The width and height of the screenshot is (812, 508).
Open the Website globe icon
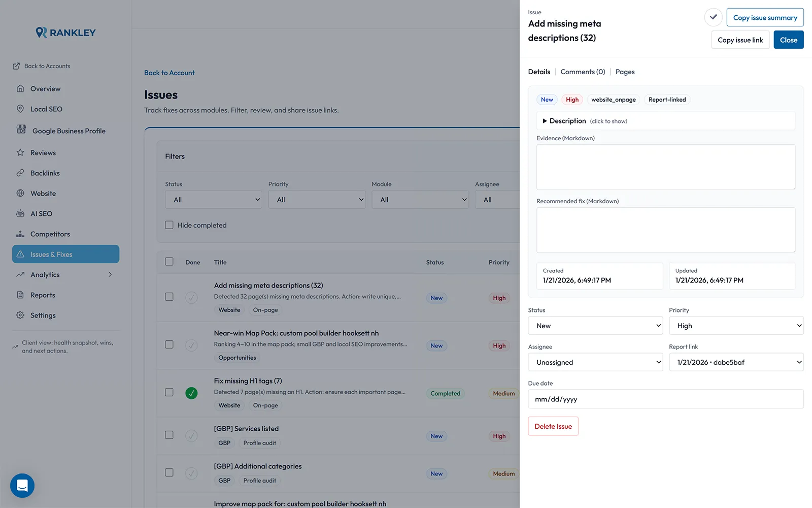[x=20, y=193]
